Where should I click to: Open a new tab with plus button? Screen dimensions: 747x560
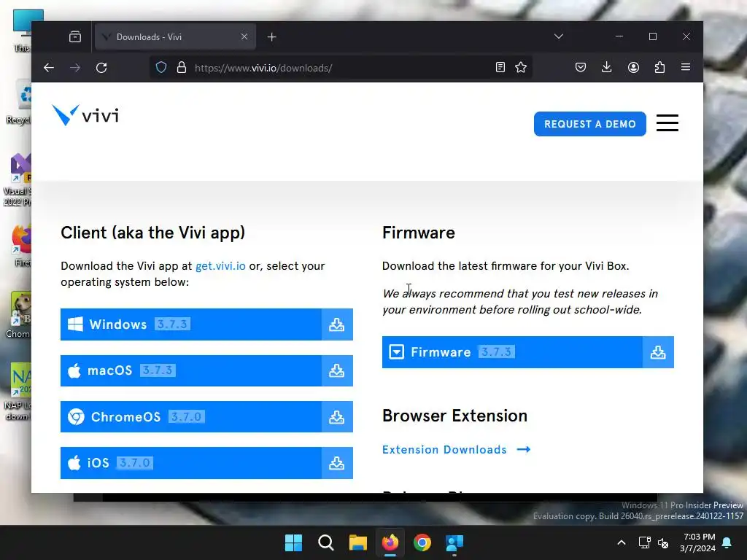pyautogui.click(x=271, y=36)
